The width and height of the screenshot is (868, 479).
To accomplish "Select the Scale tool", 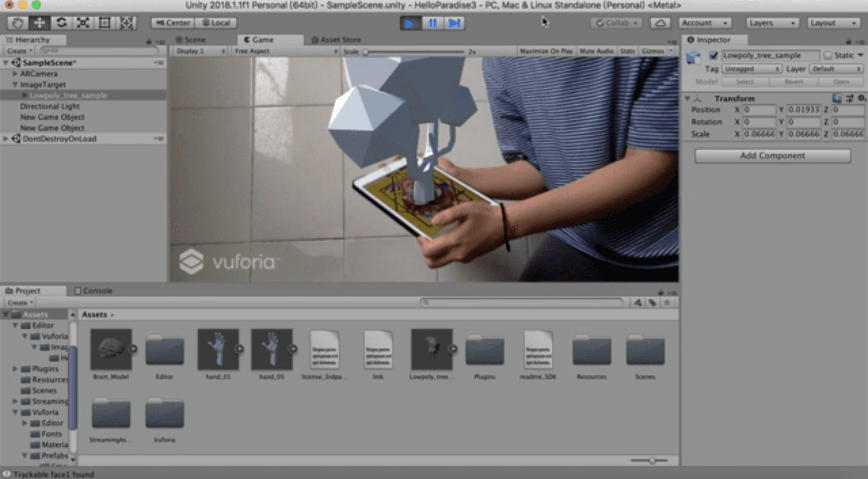I will pos(83,23).
